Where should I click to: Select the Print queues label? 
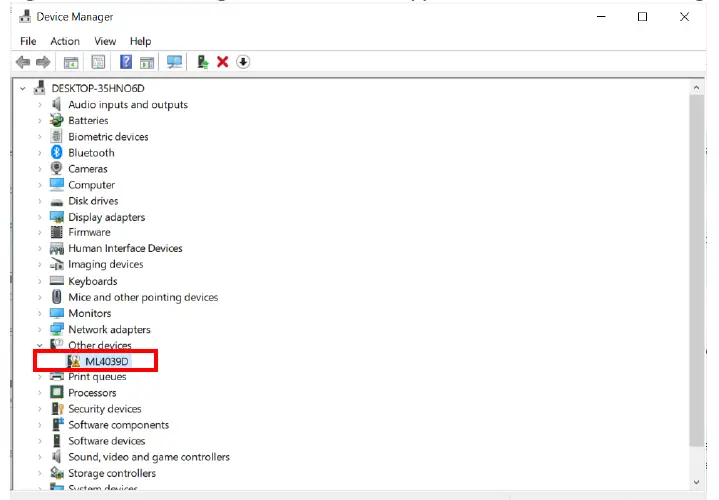click(x=97, y=377)
